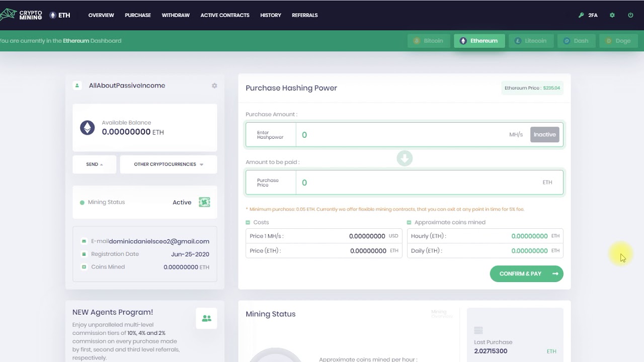Switch to Litecoin dashboard

(531, 41)
